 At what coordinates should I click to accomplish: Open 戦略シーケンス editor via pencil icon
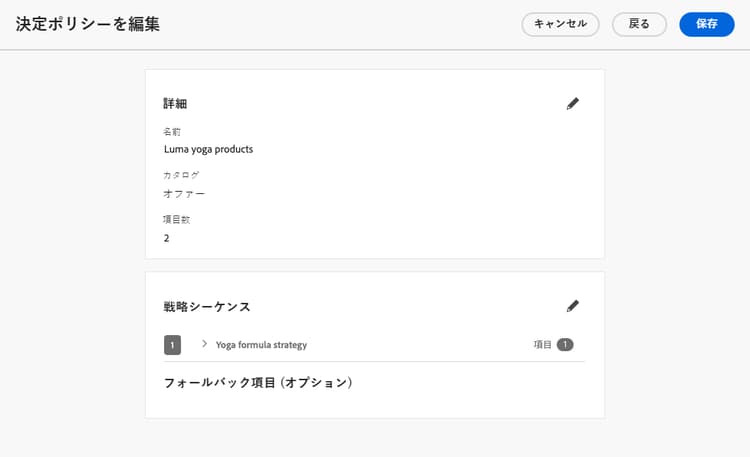(573, 306)
